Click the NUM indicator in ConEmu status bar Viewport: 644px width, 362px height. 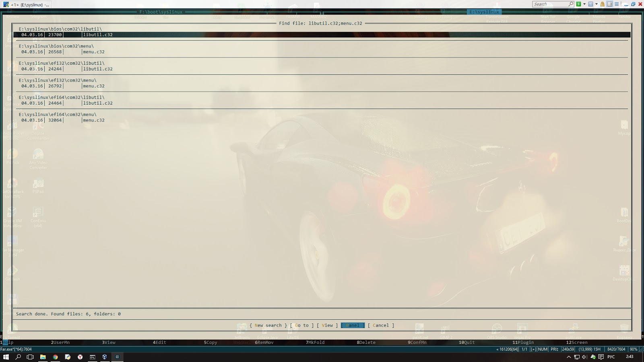click(x=543, y=350)
